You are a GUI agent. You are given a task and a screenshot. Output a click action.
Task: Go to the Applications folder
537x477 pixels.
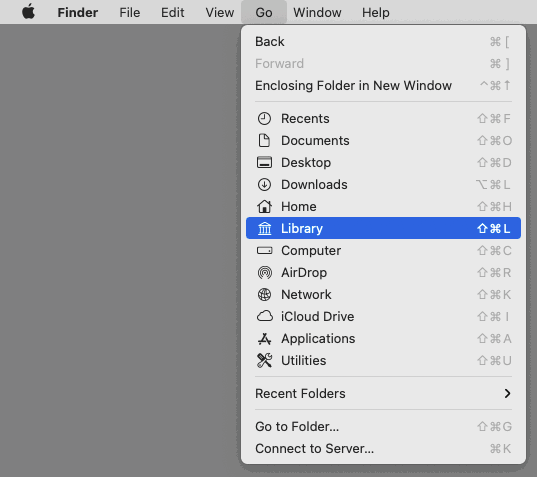pos(383,339)
